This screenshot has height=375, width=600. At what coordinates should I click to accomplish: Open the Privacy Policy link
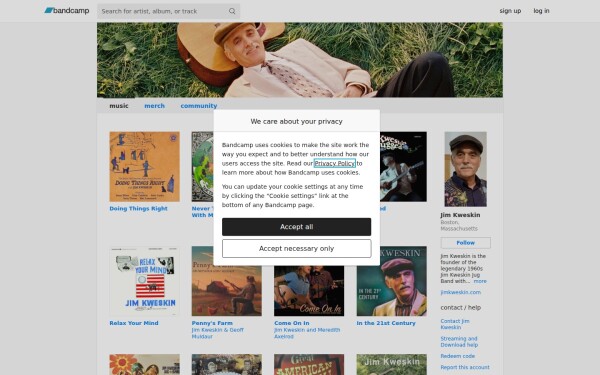334,163
